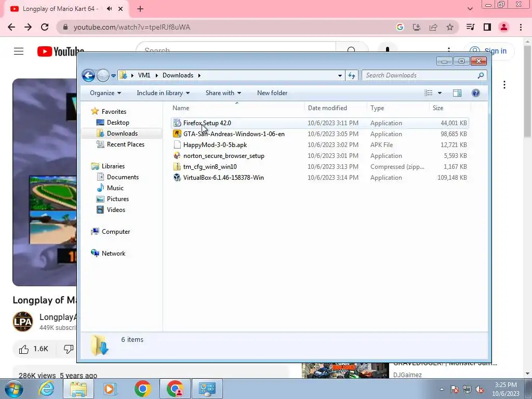532x399 pixels.
Task: Click the Explorer Forward navigation arrow
Action: (103, 75)
